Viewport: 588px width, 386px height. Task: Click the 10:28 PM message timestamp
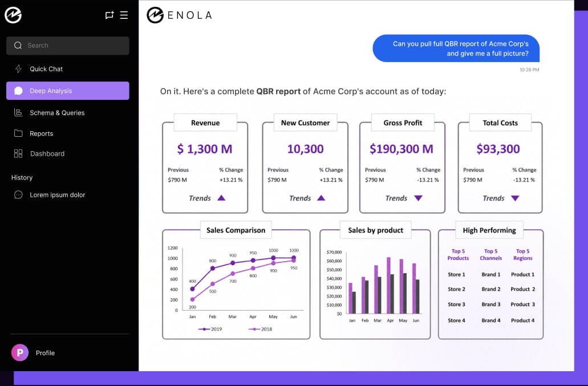(529, 70)
